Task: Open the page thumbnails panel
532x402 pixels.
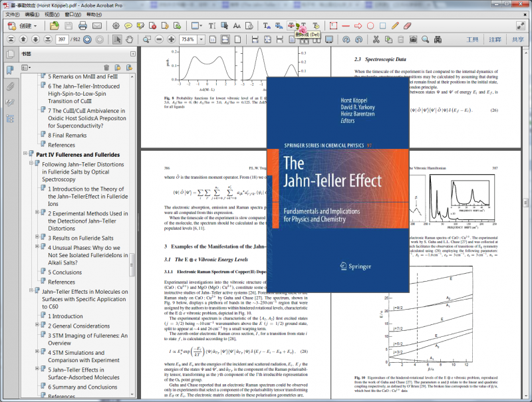Action: point(10,54)
